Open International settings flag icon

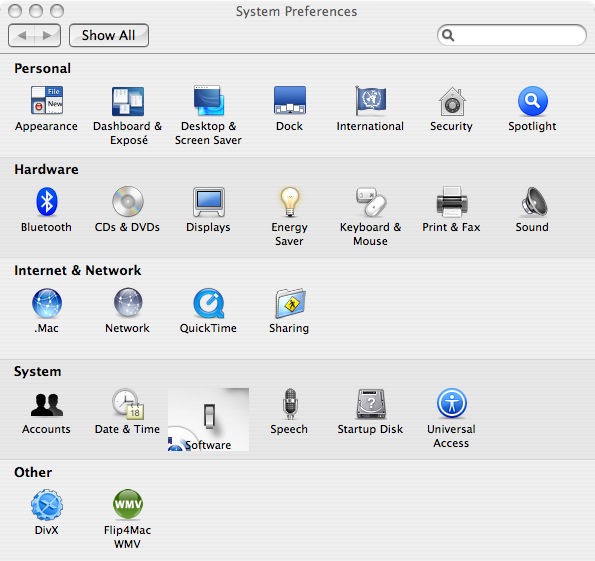370,101
